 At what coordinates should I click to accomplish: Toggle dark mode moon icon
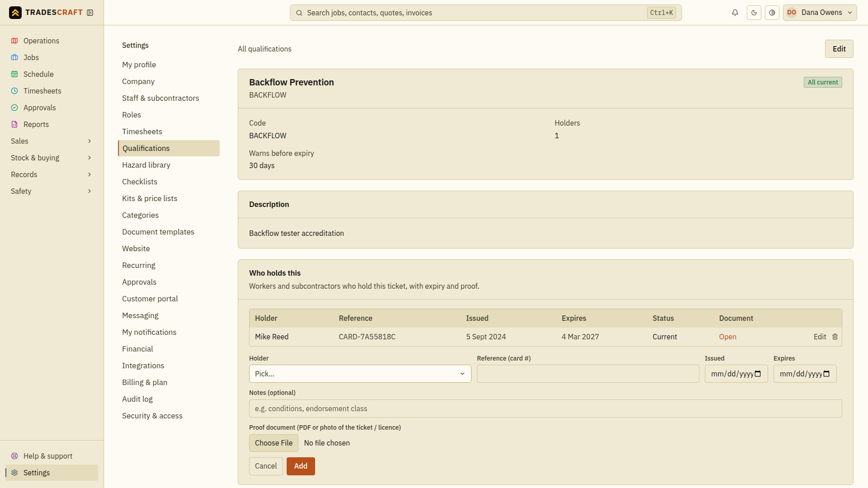pyautogui.click(x=754, y=13)
